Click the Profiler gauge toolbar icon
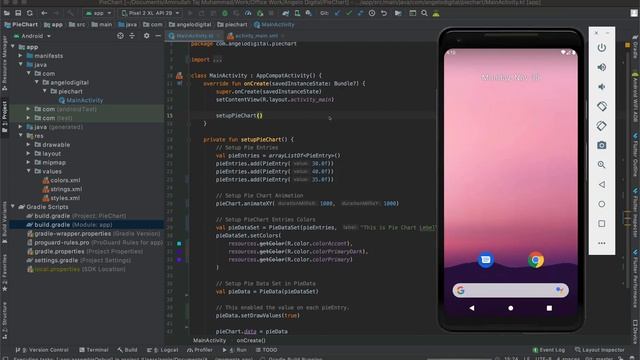 click(248, 13)
